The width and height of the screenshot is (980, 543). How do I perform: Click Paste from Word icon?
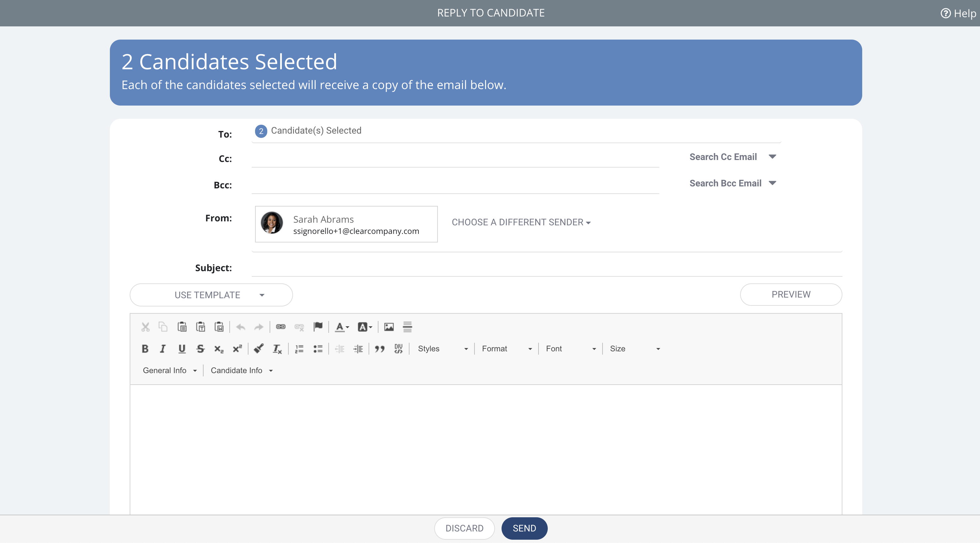tap(219, 327)
